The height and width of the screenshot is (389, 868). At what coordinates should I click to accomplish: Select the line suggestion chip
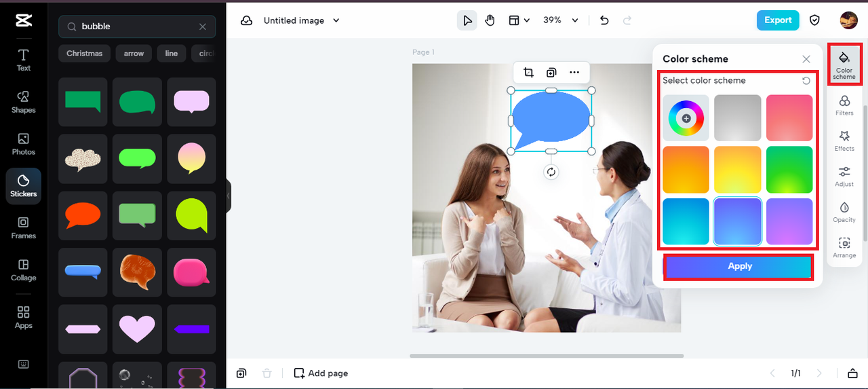[172, 54]
